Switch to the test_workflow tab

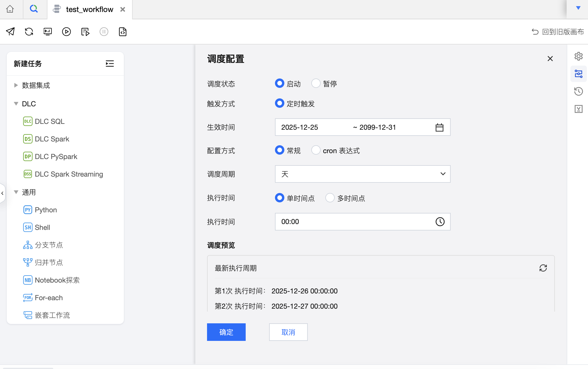point(89,9)
